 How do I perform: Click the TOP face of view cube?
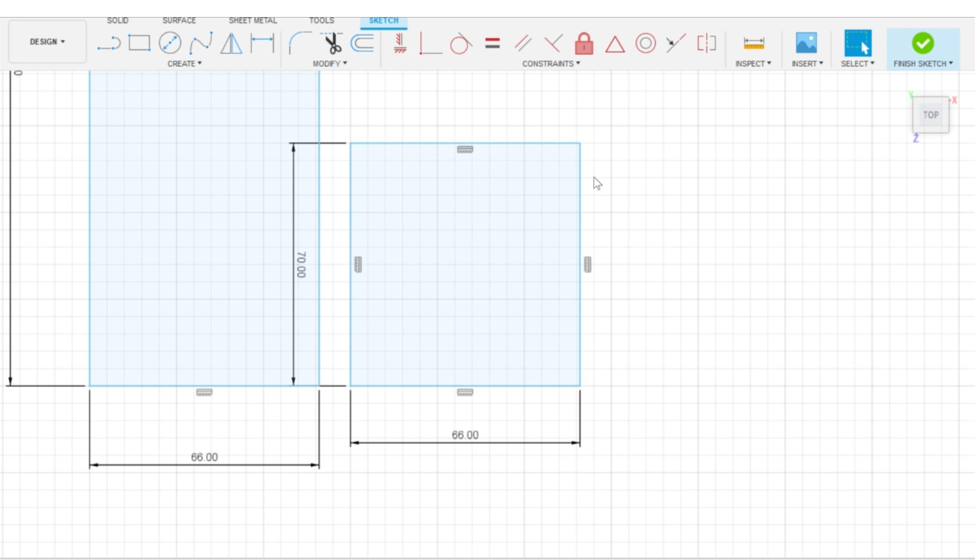pos(930,115)
